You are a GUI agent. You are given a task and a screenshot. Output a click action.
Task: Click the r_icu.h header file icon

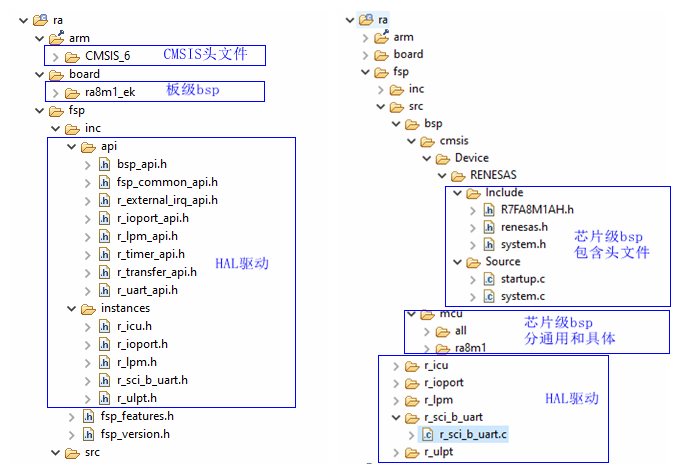(104, 327)
